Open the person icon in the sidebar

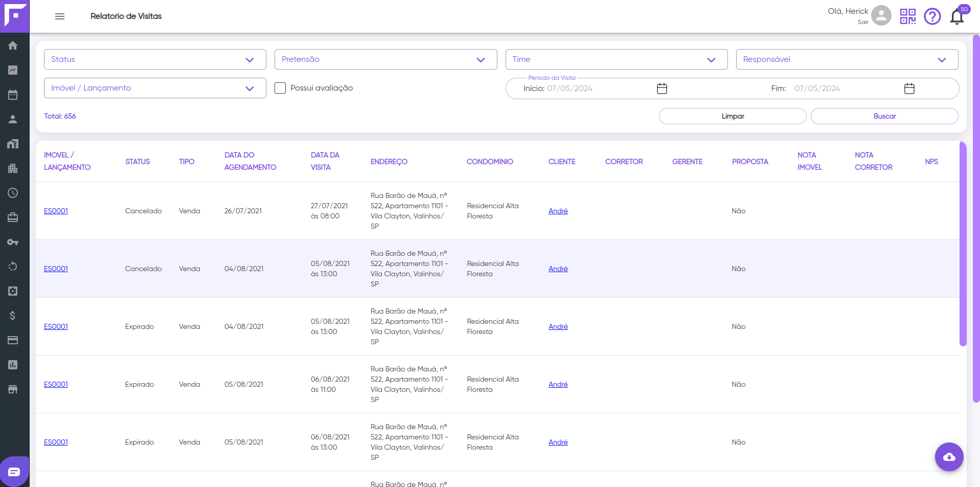pyautogui.click(x=13, y=119)
